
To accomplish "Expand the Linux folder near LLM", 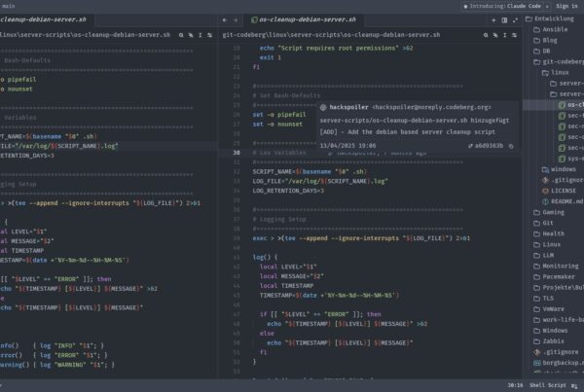I will [551, 244].
